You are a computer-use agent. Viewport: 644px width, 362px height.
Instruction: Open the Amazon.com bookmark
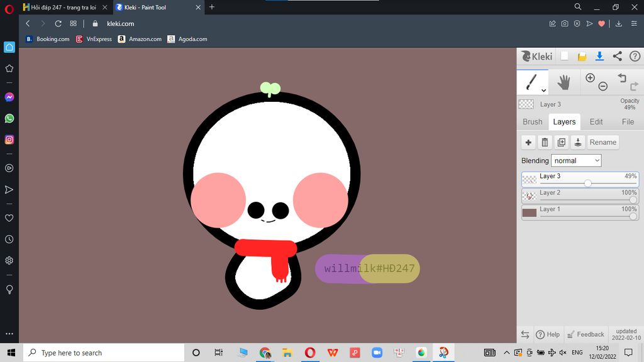(140, 39)
